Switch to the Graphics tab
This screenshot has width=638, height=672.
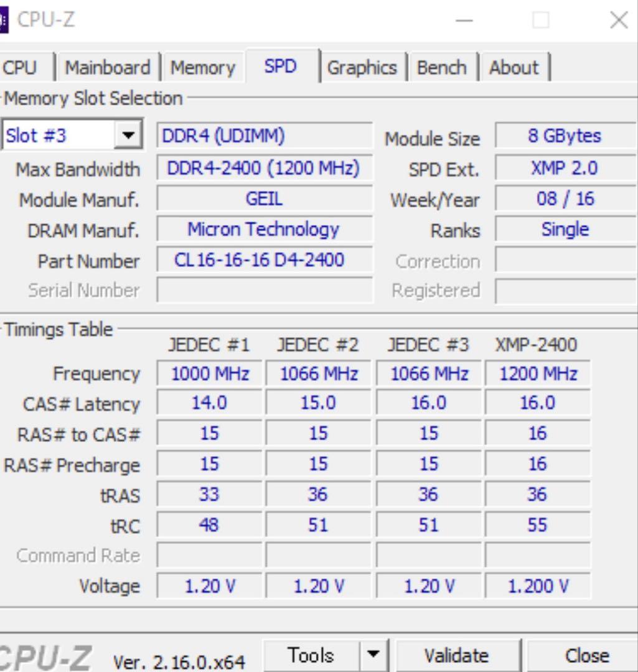(x=363, y=67)
